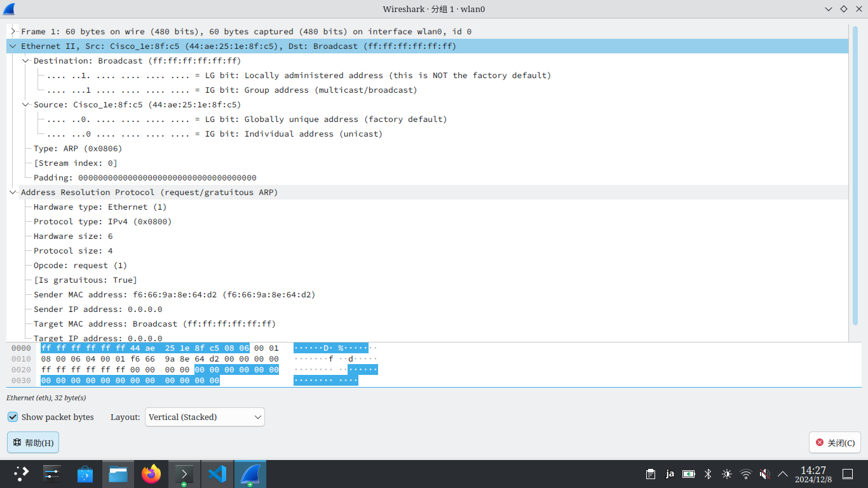
Task: Collapse the Ethernet II section
Action: (13, 46)
